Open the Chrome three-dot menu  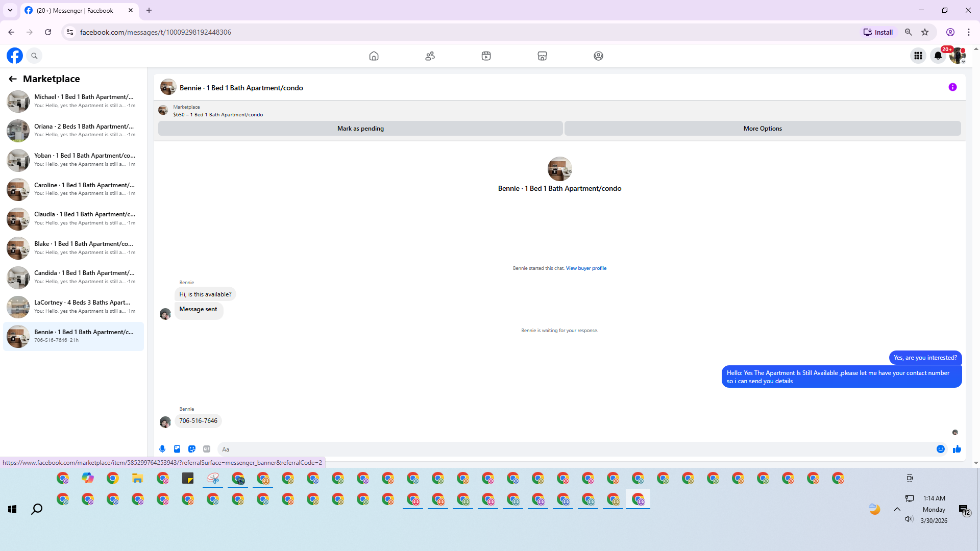coord(969,32)
